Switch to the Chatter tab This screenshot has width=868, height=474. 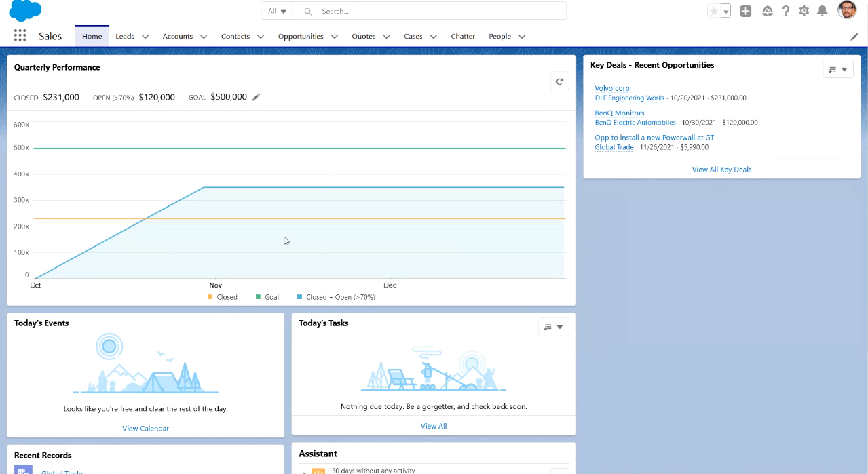point(463,36)
